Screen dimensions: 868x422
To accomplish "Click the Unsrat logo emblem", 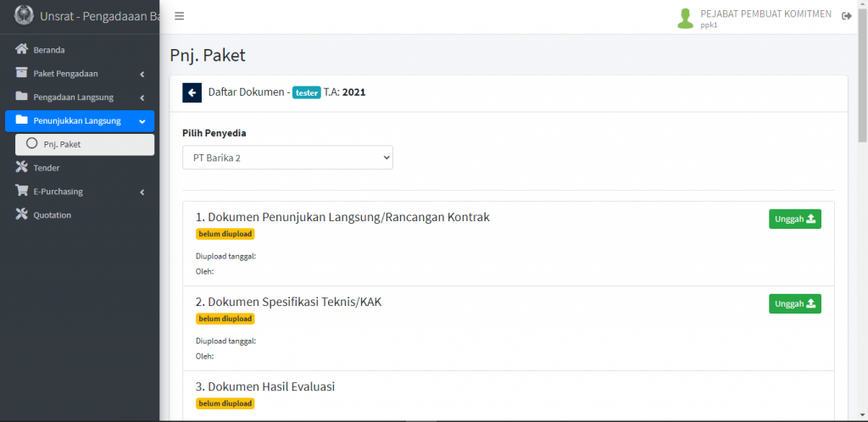I will 24,16.
